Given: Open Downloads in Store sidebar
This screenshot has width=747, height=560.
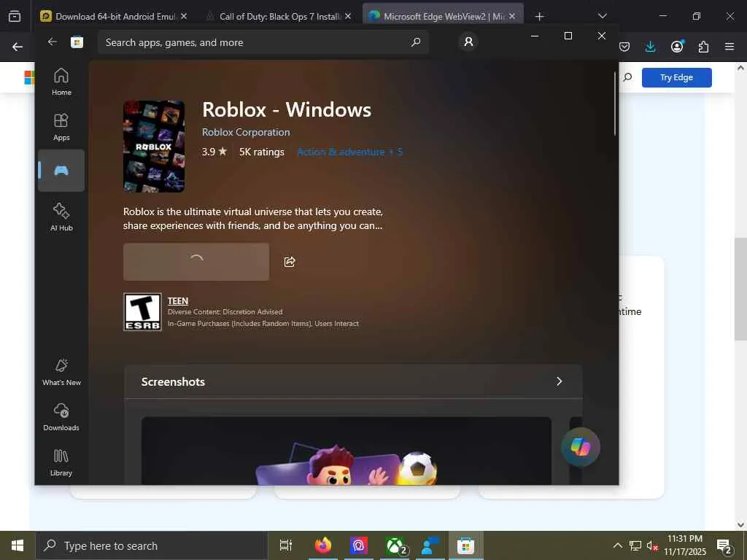Looking at the screenshot, I should (61, 417).
